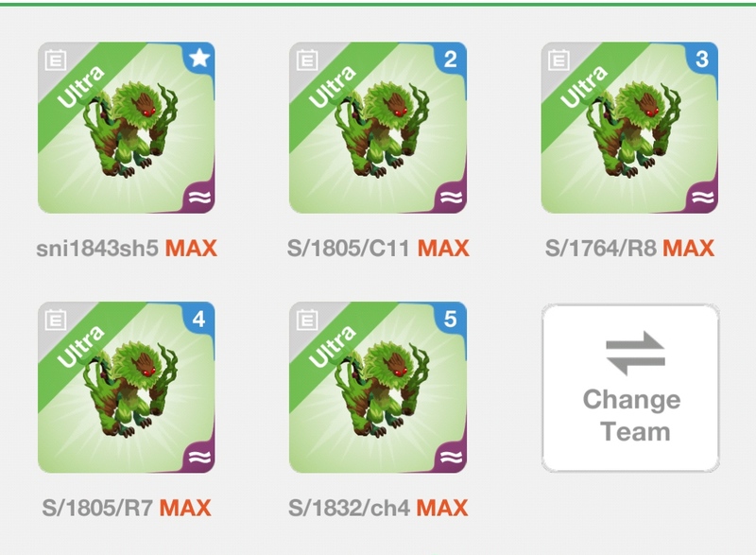The width and height of the screenshot is (756, 555).
Task: Tap the Ultra ribbon on S/1805/R7 card
Action: (81, 346)
